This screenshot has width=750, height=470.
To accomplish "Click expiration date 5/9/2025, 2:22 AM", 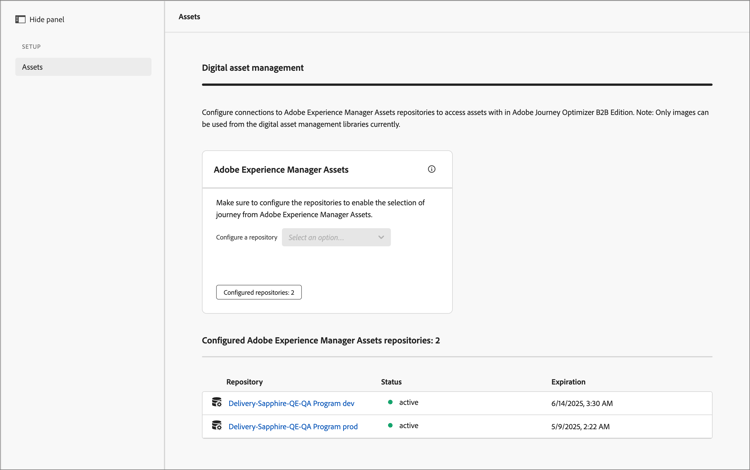I will (x=580, y=427).
